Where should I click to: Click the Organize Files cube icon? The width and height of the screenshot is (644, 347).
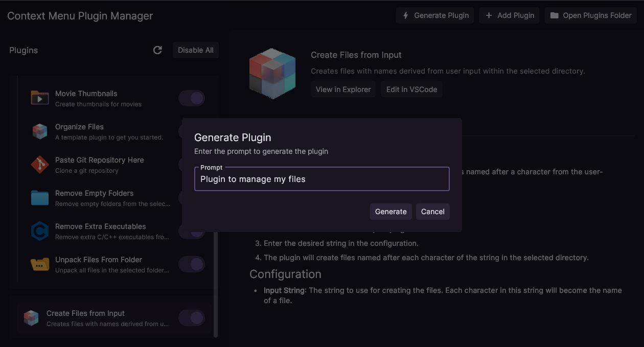(40, 131)
